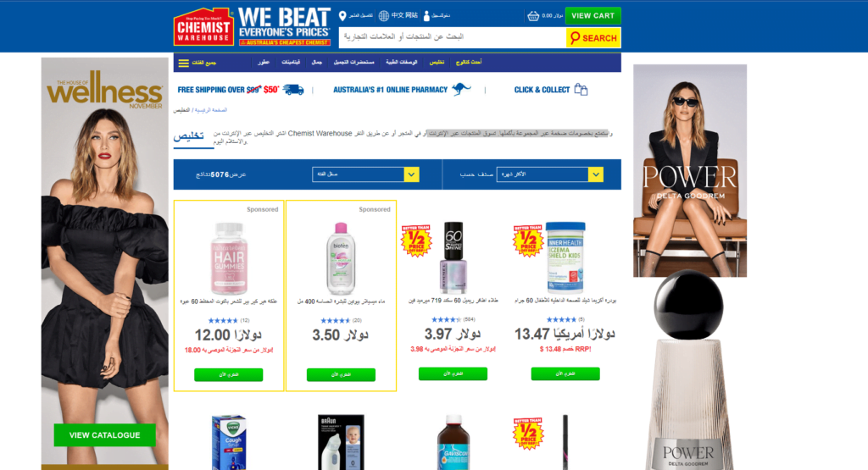Click the yellow SEARCH button
The image size is (868, 470).
point(593,37)
